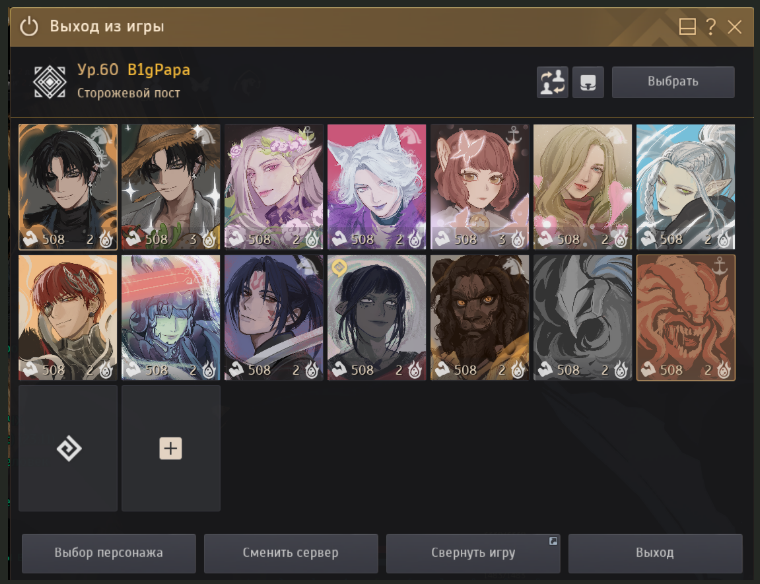Click Свернуть игру button

point(473,553)
